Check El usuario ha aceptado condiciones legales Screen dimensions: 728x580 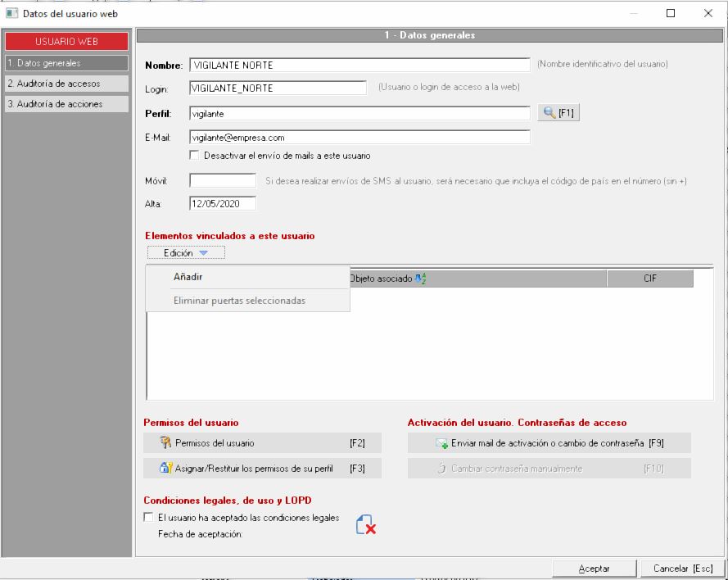(x=148, y=517)
